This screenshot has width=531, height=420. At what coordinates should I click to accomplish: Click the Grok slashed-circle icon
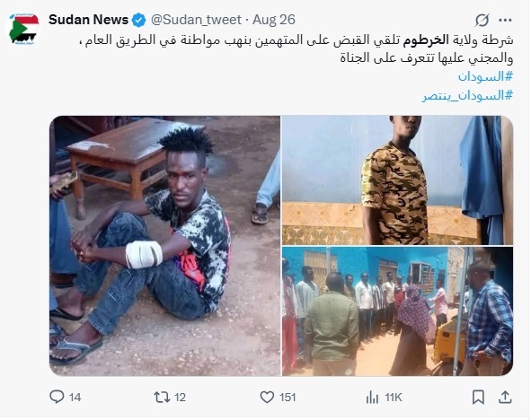click(482, 21)
